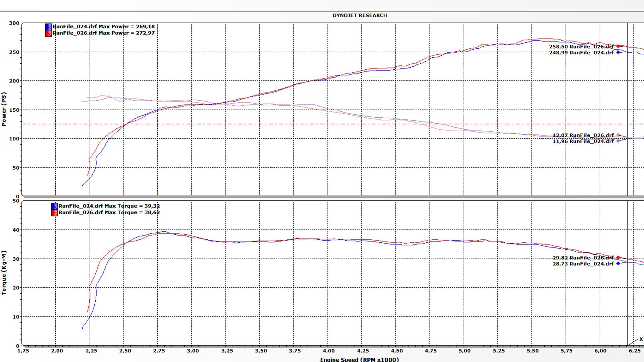Click the 300 tick on power axis
The image size is (644, 362).
[x=14, y=23]
